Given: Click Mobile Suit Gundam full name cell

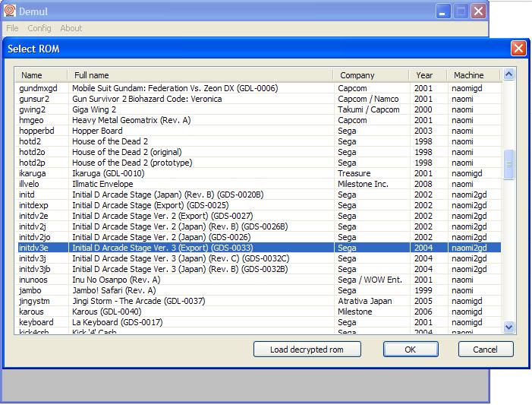Looking at the screenshot, I should point(175,88).
